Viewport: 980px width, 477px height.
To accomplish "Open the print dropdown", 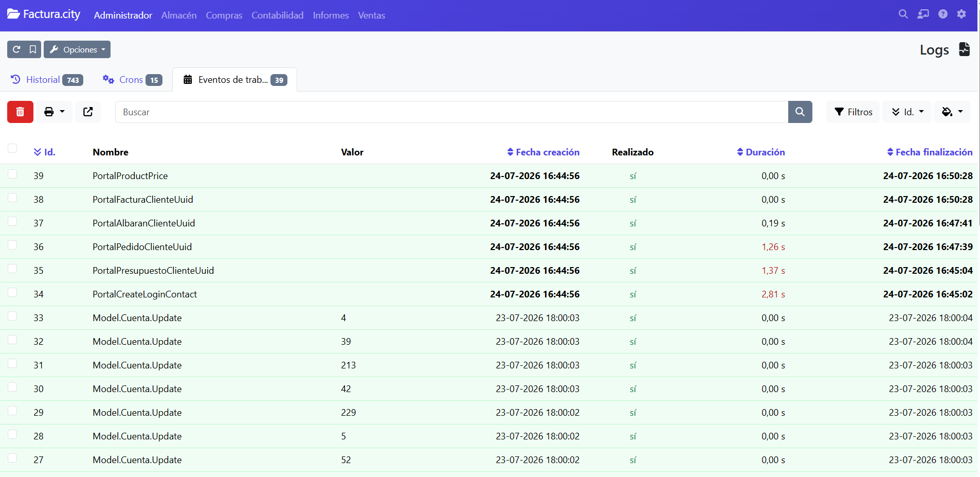I will [54, 112].
